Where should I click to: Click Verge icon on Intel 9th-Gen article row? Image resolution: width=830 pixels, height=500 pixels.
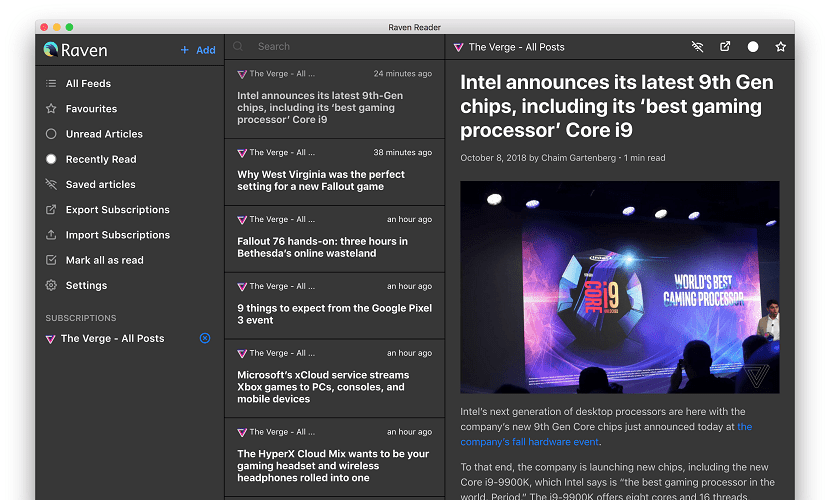242,75
